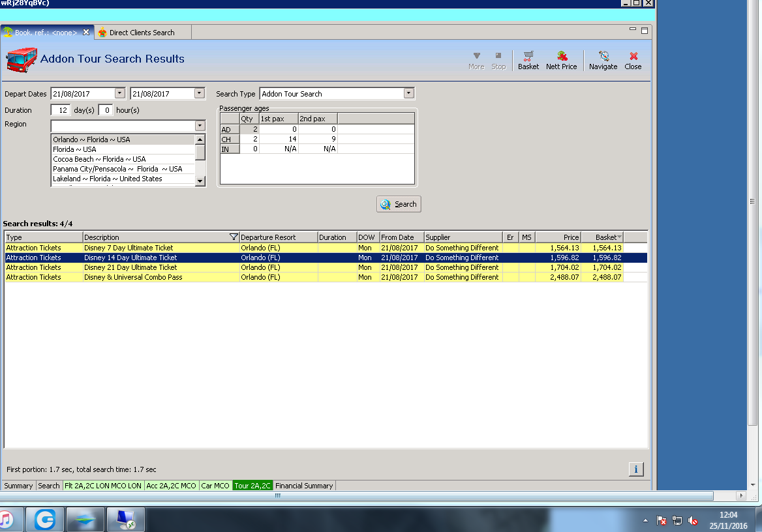Expand the Region dropdown
This screenshot has width=762, height=532.
tap(200, 126)
